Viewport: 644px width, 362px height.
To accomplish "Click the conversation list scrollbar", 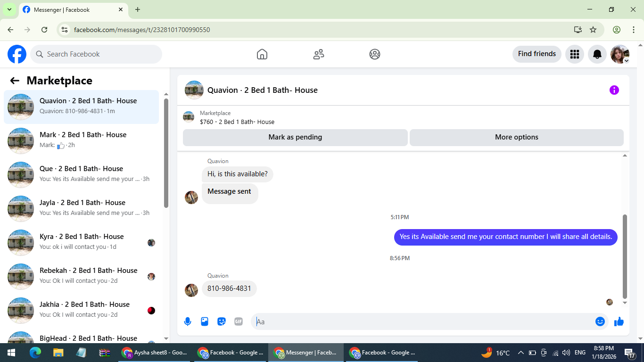I will pos(166,153).
